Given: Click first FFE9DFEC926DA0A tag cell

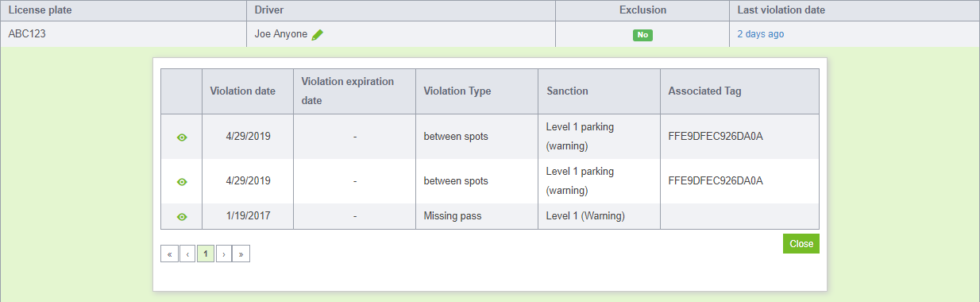Looking at the screenshot, I should (x=739, y=137).
